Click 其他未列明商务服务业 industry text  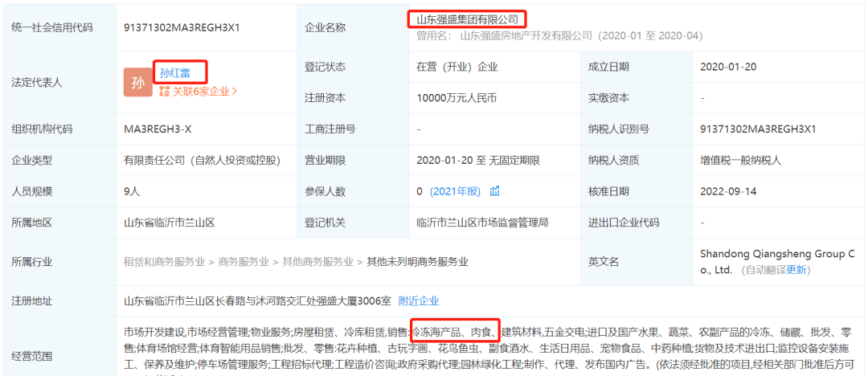(x=417, y=262)
